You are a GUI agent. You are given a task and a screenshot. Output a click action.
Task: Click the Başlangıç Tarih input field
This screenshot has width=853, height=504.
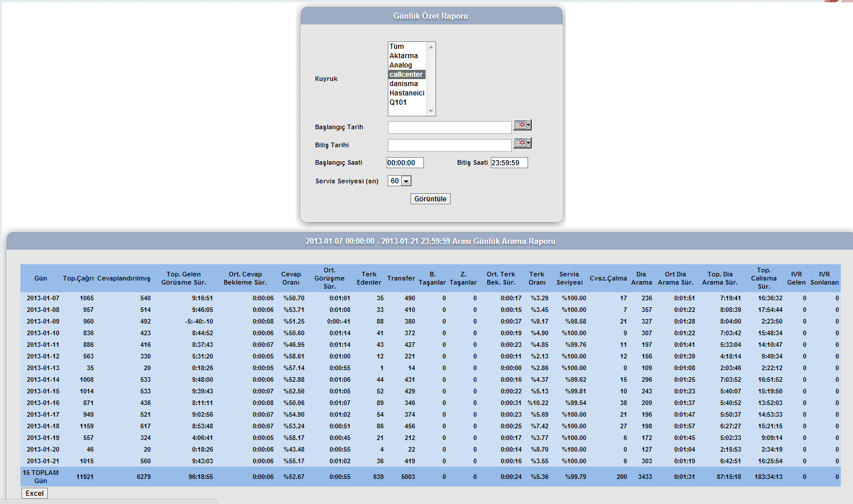pyautogui.click(x=449, y=127)
